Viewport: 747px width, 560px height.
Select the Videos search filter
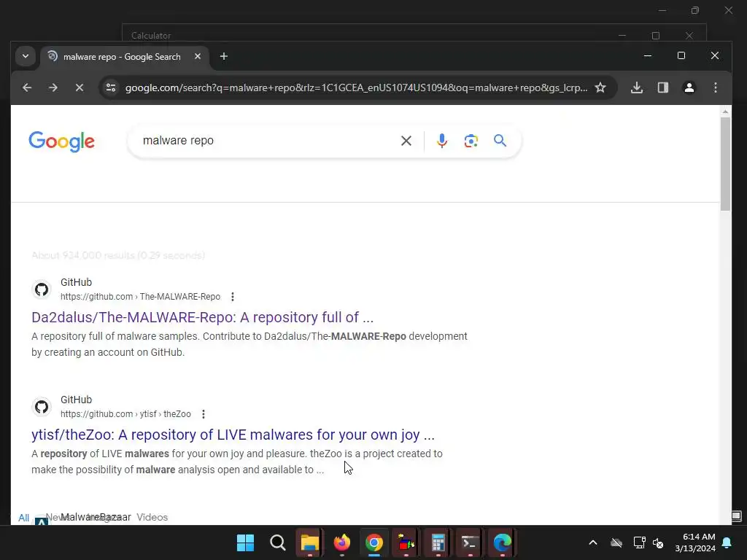tap(152, 517)
